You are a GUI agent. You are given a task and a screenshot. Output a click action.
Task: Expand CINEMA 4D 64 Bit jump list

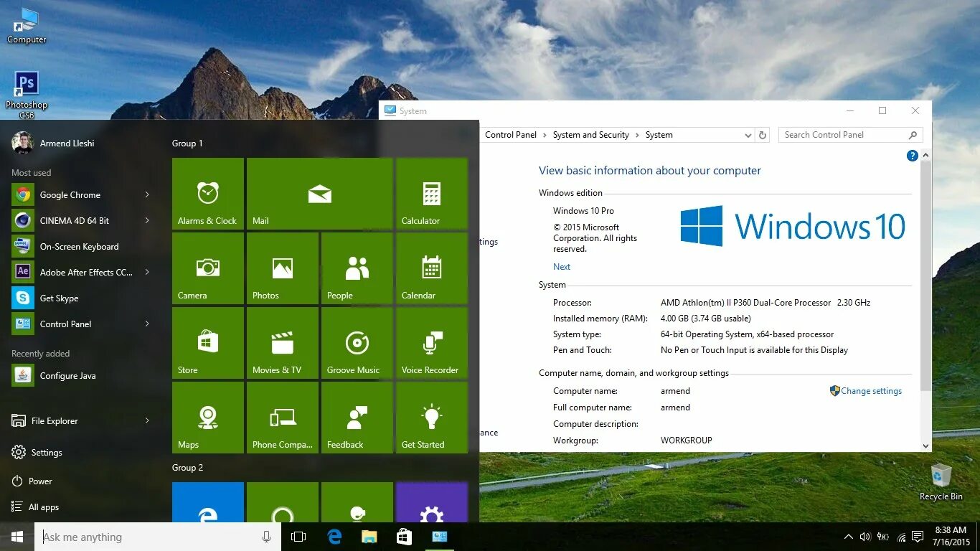pyautogui.click(x=146, y=220)
